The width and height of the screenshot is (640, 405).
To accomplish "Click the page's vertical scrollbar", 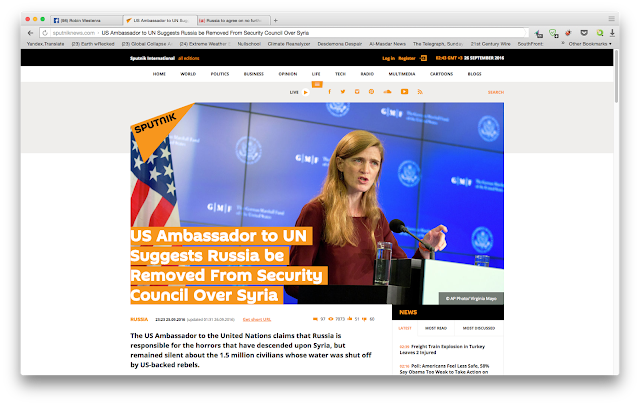I will 616,78.
